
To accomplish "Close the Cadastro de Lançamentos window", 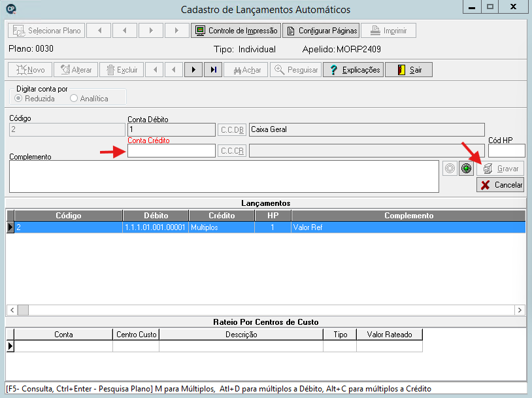I will 513,7.
